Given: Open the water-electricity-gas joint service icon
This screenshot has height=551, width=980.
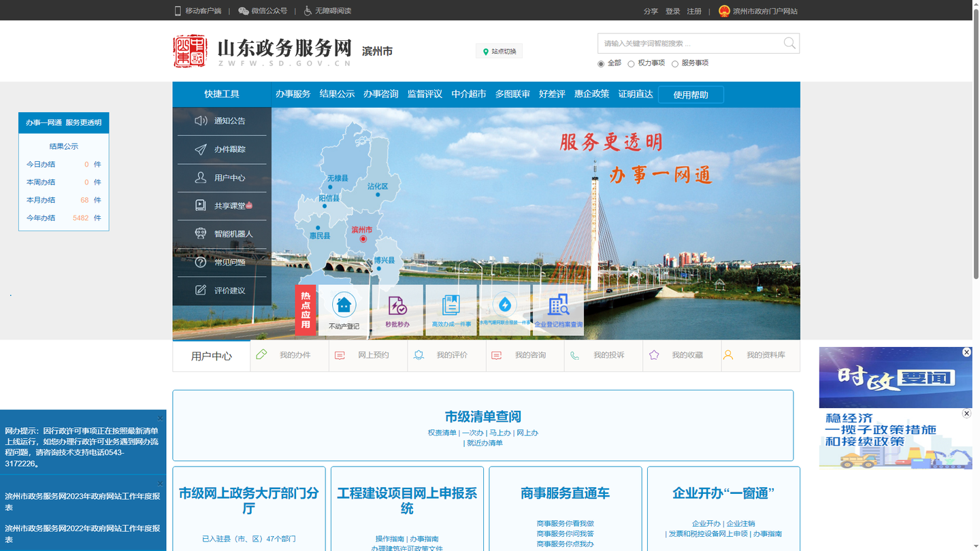Looking at the screenshot, I should pyautogui.click(x=505, y=304).
